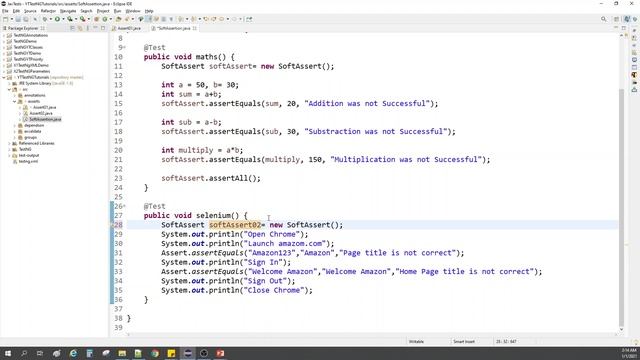Image resolution: width=640 pixels, height=360 pixels.
Task: Open the Run configurations dropdown arrow
Action: pyautogui.click(x=63, y=19)
